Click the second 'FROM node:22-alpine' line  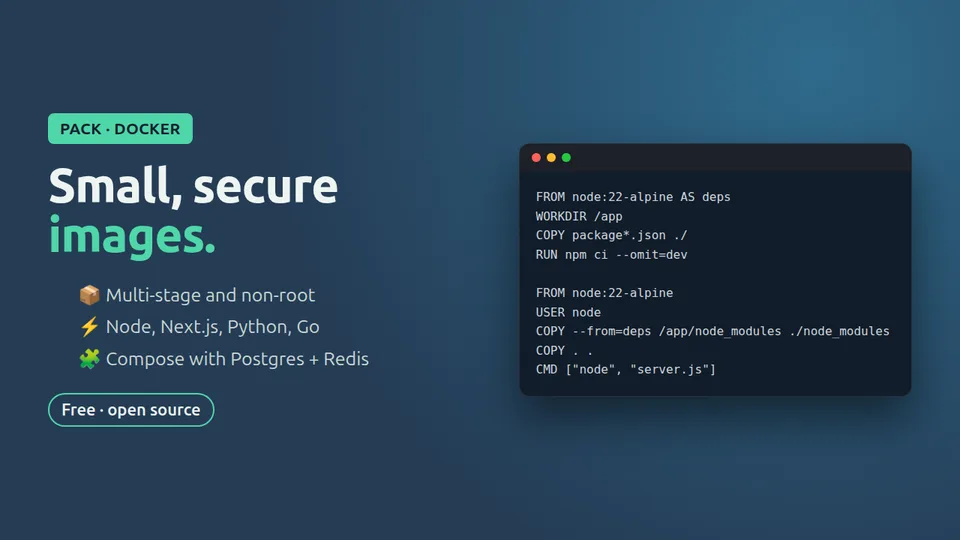pos(604,293)
